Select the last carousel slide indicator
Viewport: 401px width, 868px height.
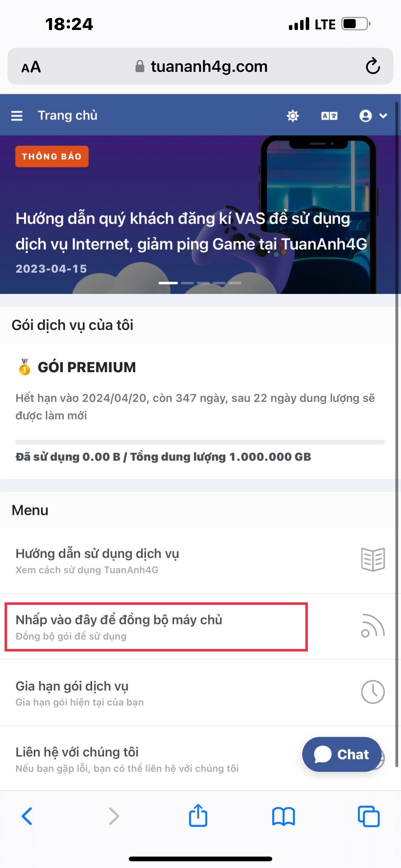point(235,283)
